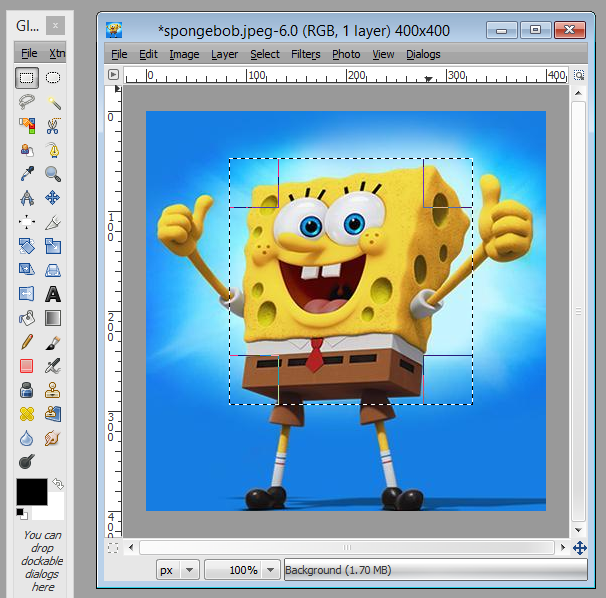Select the Heal bandage tool
The height and width of the screenshot is (598, 606).
(x=27, y=414)
